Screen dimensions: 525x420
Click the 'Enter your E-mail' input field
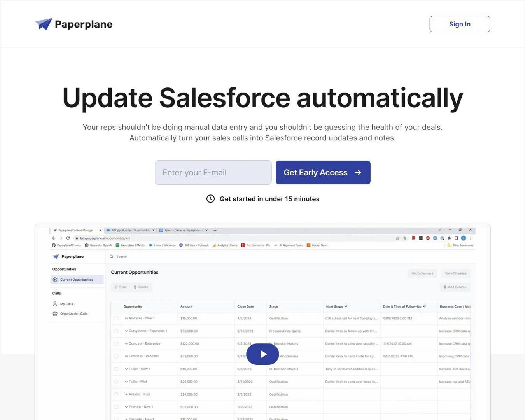[x=213, y=173]
